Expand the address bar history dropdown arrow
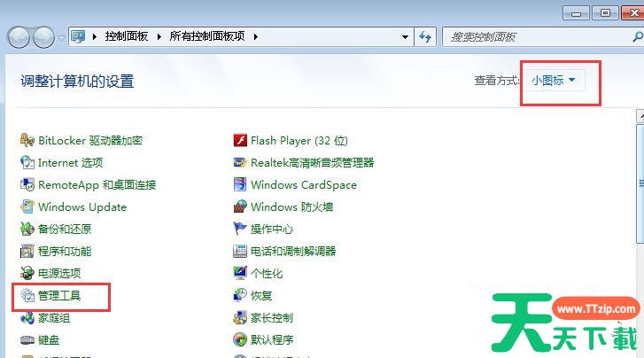Screen dimensions: 644x358 405,37
